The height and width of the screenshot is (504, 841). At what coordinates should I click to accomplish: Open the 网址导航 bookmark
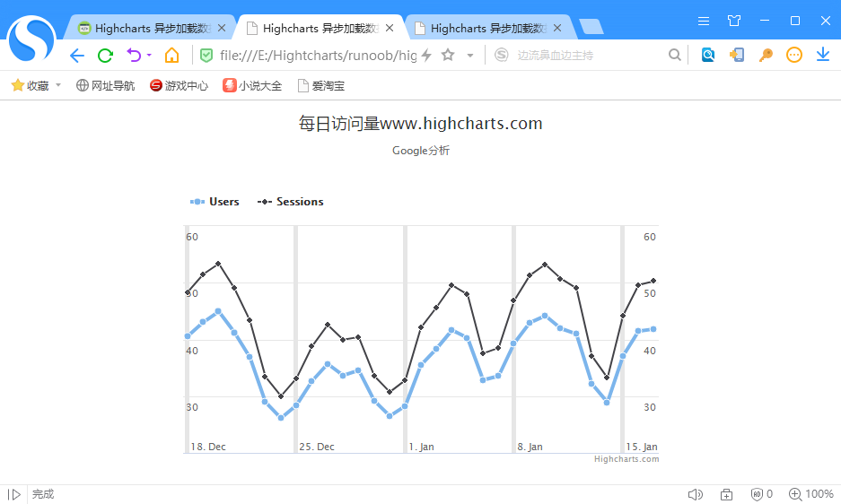pos(105,85)
